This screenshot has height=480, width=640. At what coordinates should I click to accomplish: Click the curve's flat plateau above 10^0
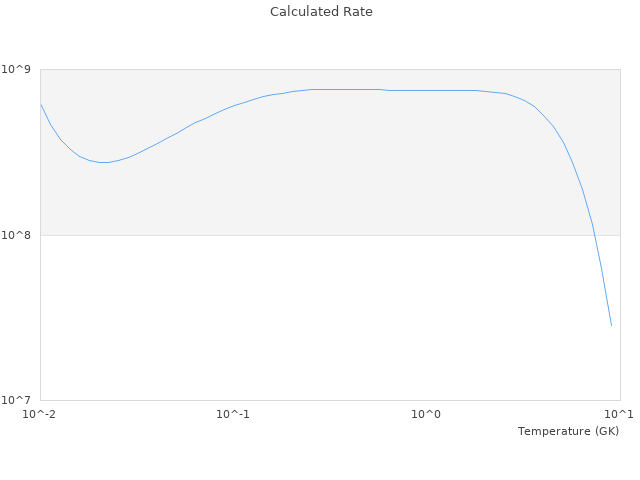(x=427, y=90)
